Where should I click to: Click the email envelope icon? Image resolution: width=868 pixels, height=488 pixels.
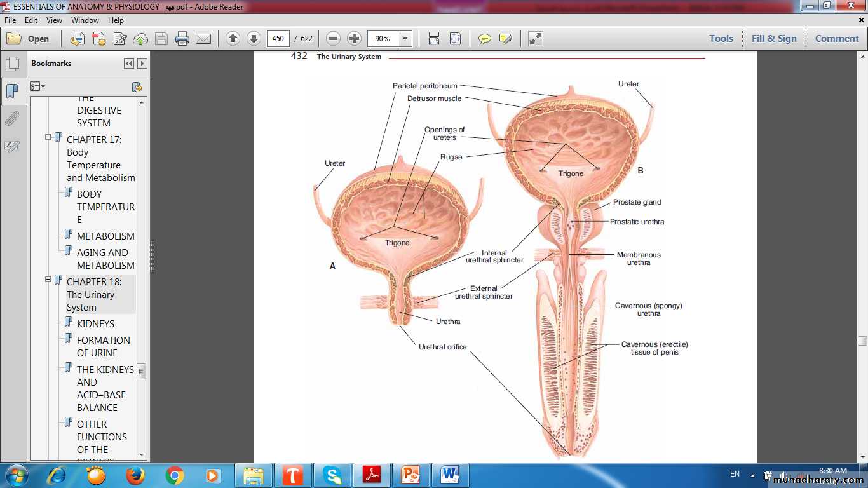click(x=203, y=39)
